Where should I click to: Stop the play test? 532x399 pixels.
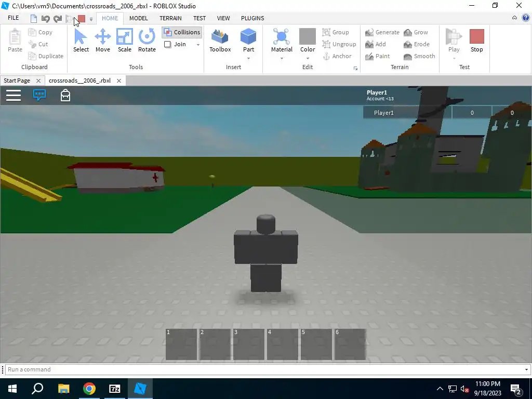[477, 41]
